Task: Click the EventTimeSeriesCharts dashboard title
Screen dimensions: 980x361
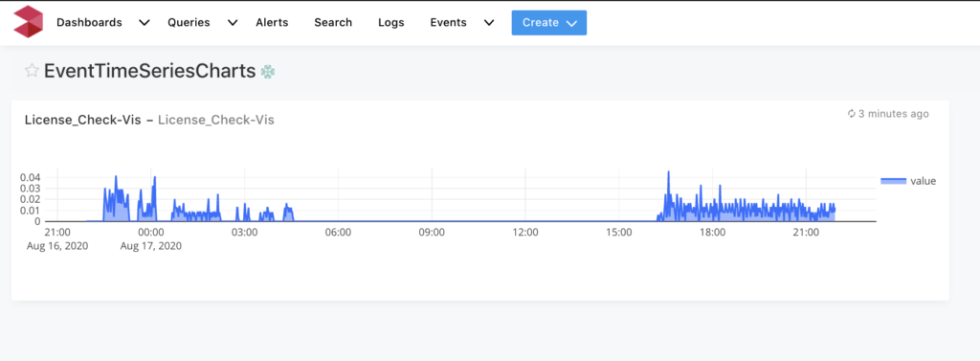Action: click(x=150, y=71)
